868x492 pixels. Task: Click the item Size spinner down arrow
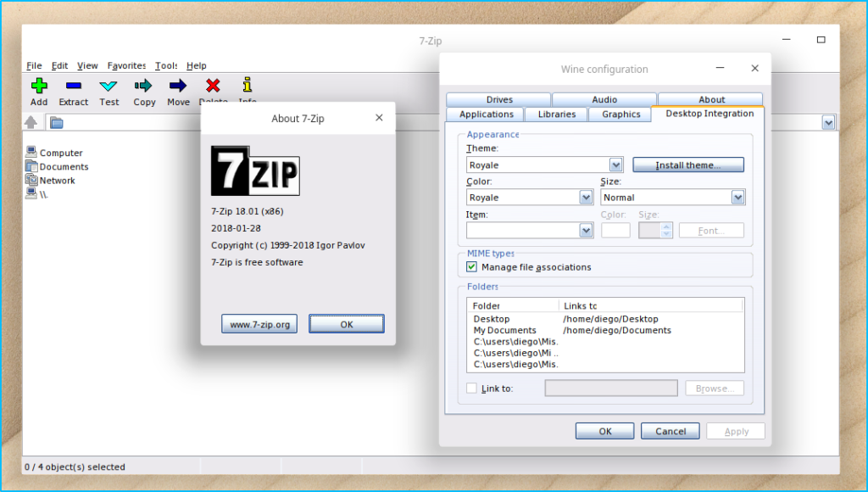(x=666, y=234)
